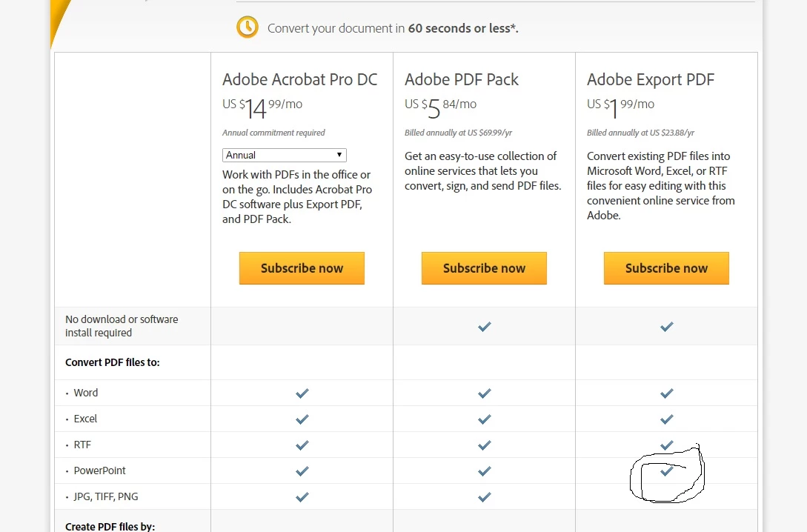Subscribe now to Adobe PDF Pack
Viewport: 807px width, 532px height.
pyautogui.click(x=484, y=268)
